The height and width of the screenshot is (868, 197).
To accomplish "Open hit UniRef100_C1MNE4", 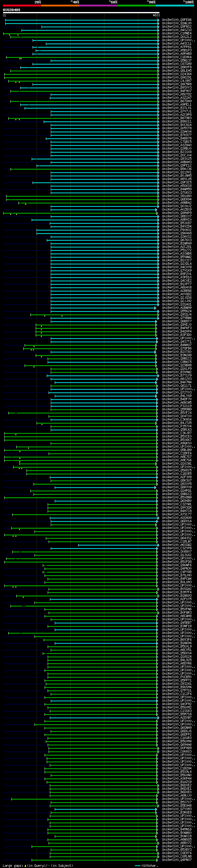I will click(176, 33).
